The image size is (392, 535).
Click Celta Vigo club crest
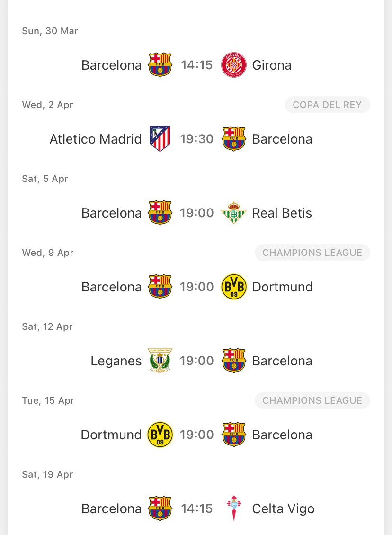(x=233, y=508)
